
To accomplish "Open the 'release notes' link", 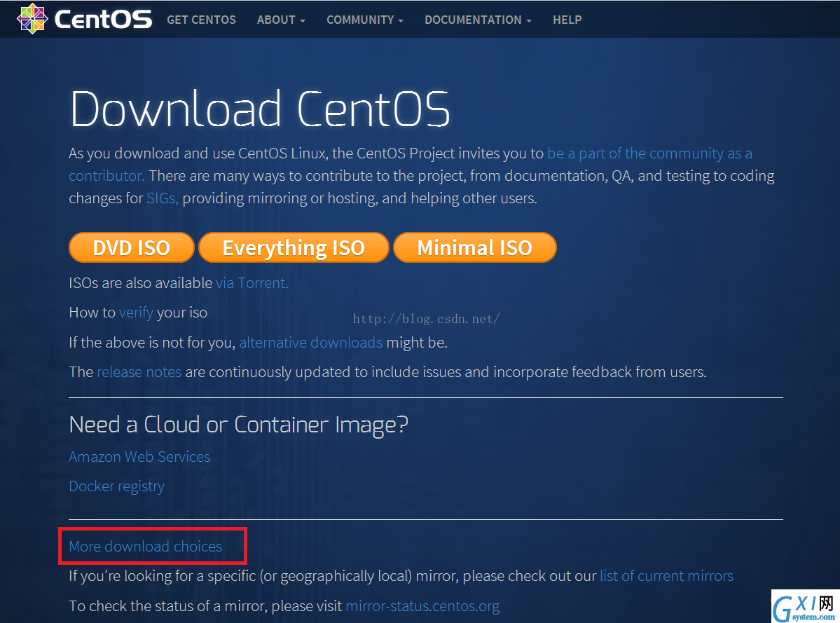I will (139, 371).
